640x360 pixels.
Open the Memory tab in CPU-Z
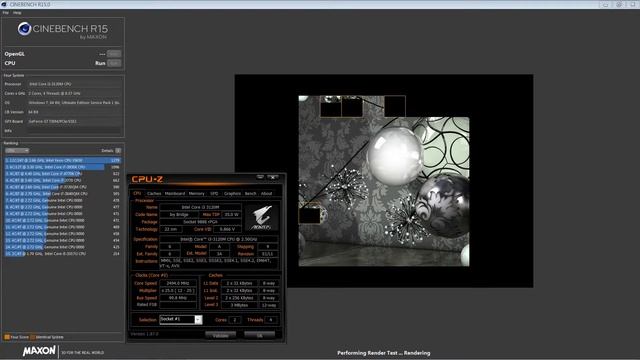(x=196, y=193)
